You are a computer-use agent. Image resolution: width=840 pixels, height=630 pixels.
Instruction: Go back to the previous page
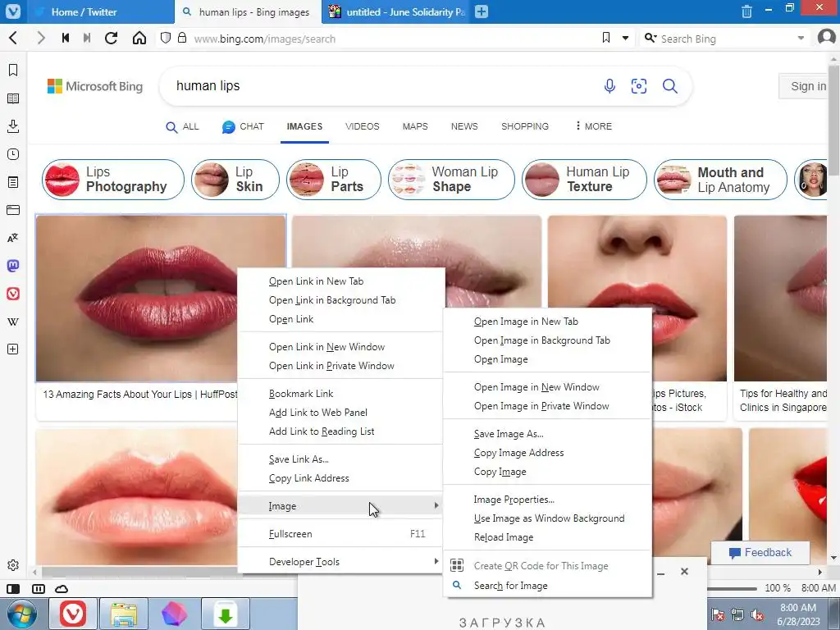pyautogui.click(x=13, y=38)
